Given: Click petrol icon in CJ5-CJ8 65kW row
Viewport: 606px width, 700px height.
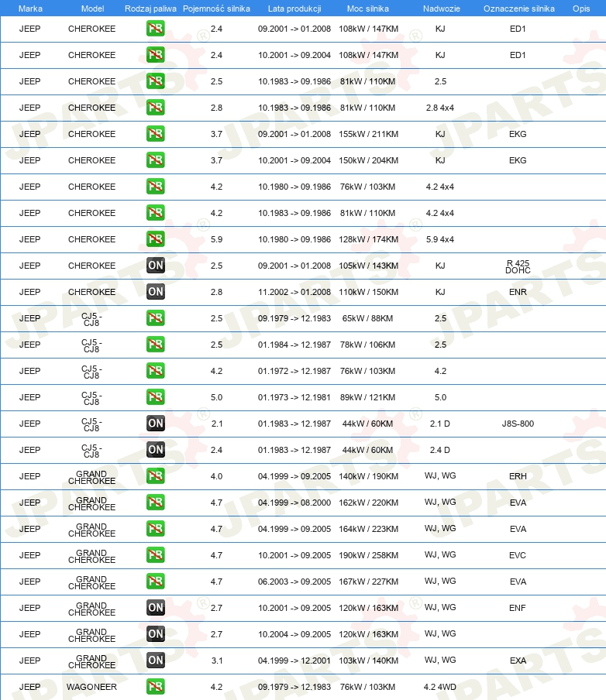Looking at the screenshot, I should pos(156,318).
